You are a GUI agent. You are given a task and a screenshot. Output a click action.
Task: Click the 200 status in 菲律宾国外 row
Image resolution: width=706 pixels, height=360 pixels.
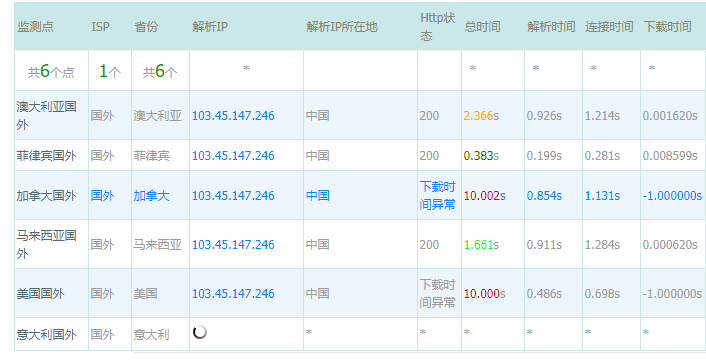pos(429,156)
